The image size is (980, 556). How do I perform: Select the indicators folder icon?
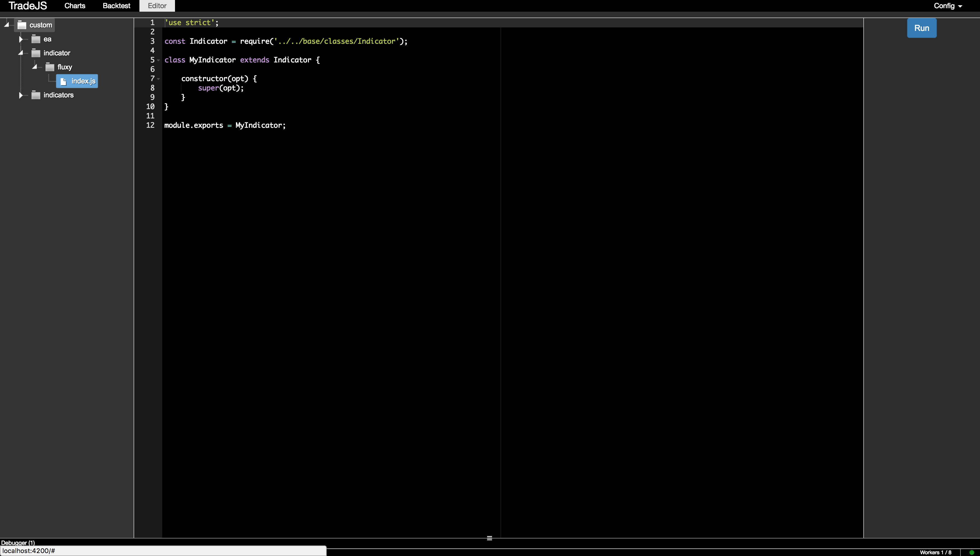(36, 95)
